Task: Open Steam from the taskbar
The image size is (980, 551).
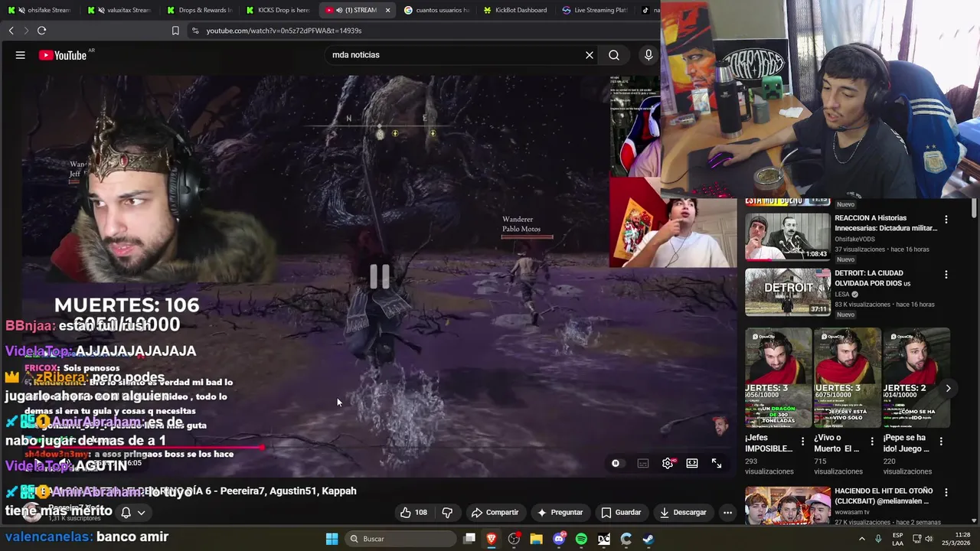Action: pyautogui.click(x=648, y=539)
